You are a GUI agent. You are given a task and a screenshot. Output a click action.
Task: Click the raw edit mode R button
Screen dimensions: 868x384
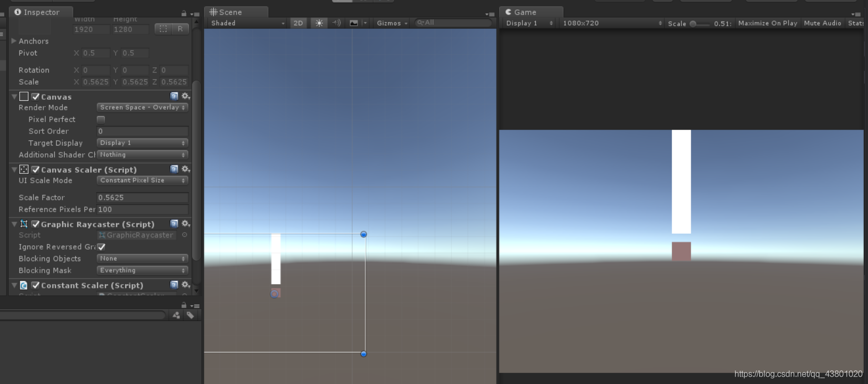pyautogui.click(x=180, y=29)
